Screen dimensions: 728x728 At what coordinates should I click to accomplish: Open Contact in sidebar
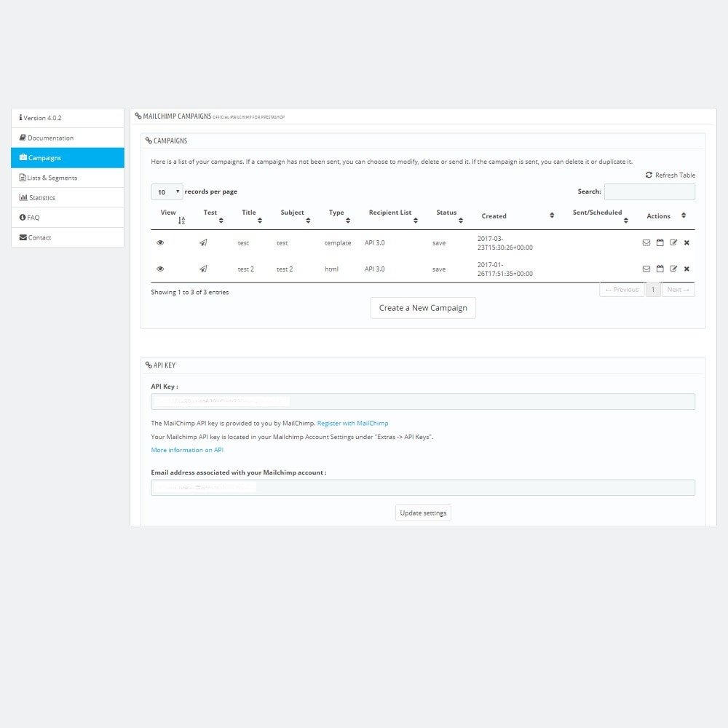[x=67, y=237]
